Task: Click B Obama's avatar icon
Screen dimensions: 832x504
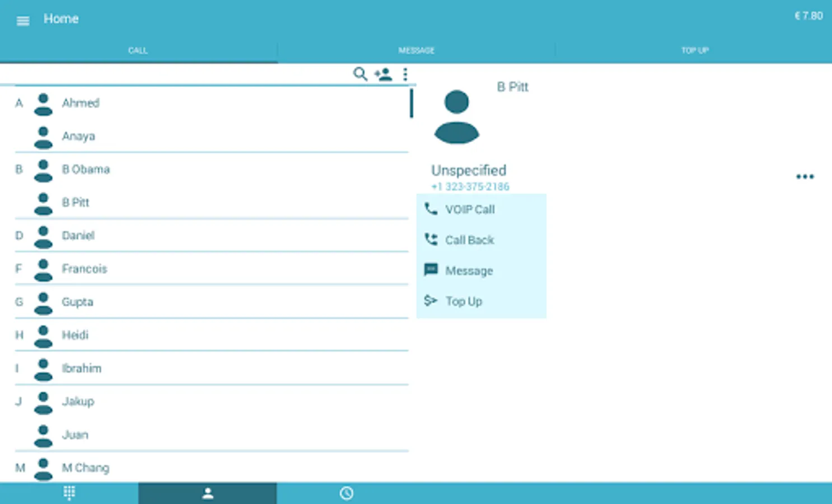Action: click(x=43, y=170)
